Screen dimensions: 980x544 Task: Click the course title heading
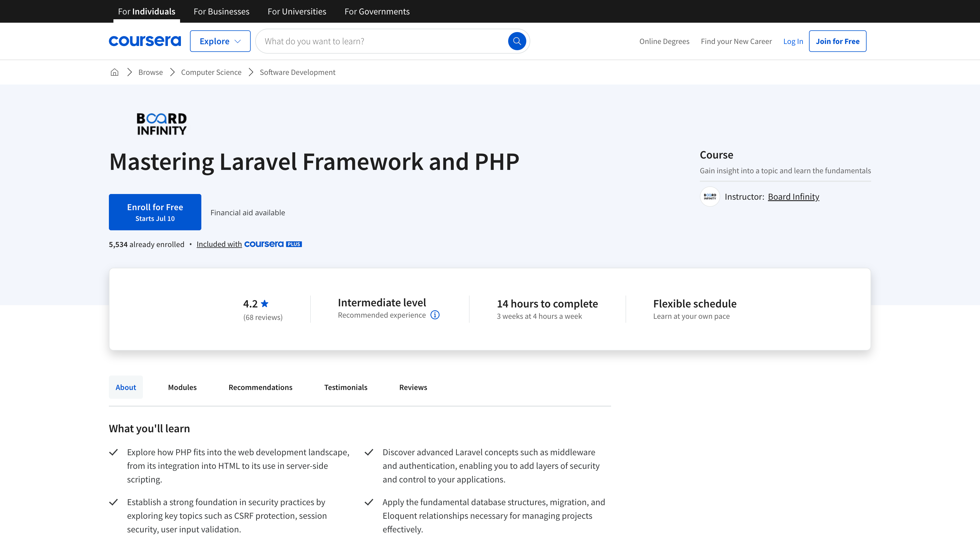(x=314, y=162)
